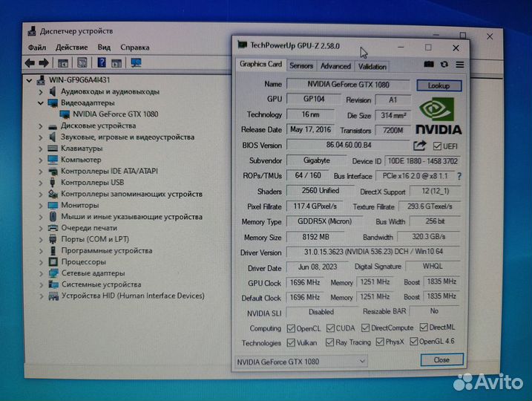The height and width of the screenshot is (401, 532).
Task: Toggle the DirectML checkbox
Action: (424, 327)
